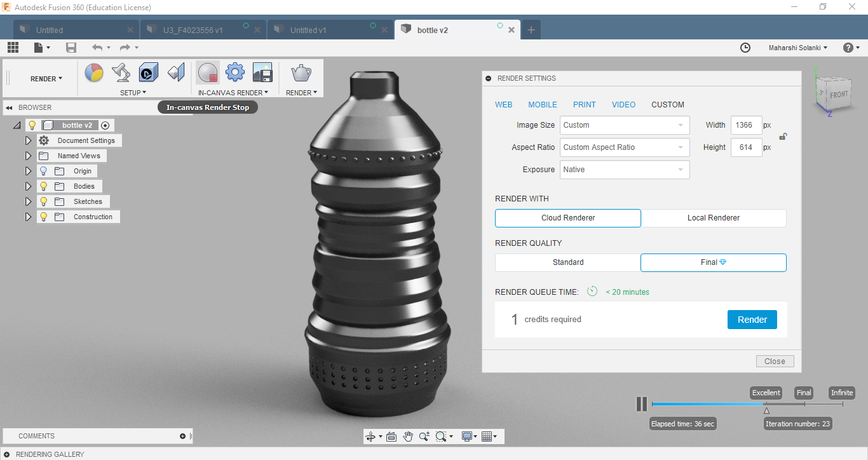Image resolution: width=868 pixels, height=460 pixels.
Task: Switch to the U3_F4023556 v1 document tab
Action: click(193, 30)
